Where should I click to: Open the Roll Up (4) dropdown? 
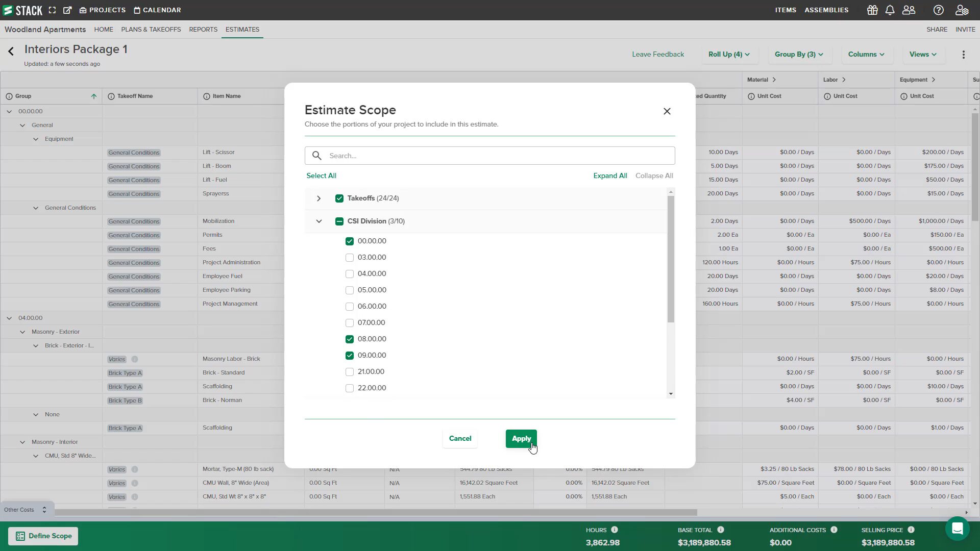729,54
